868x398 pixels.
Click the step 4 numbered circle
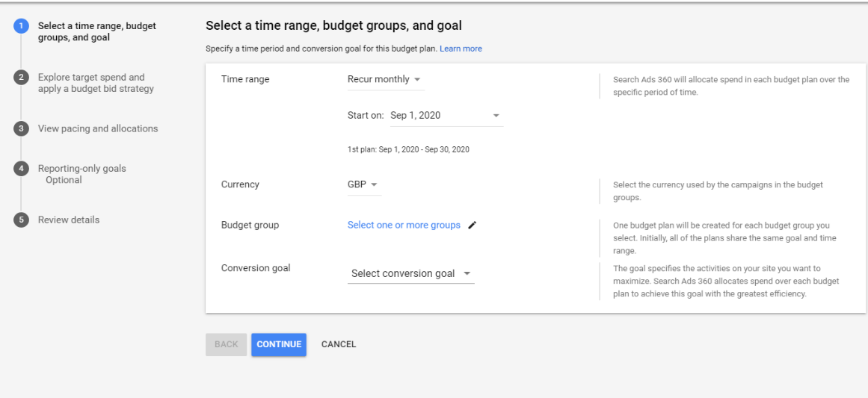(x=21, y=169)
